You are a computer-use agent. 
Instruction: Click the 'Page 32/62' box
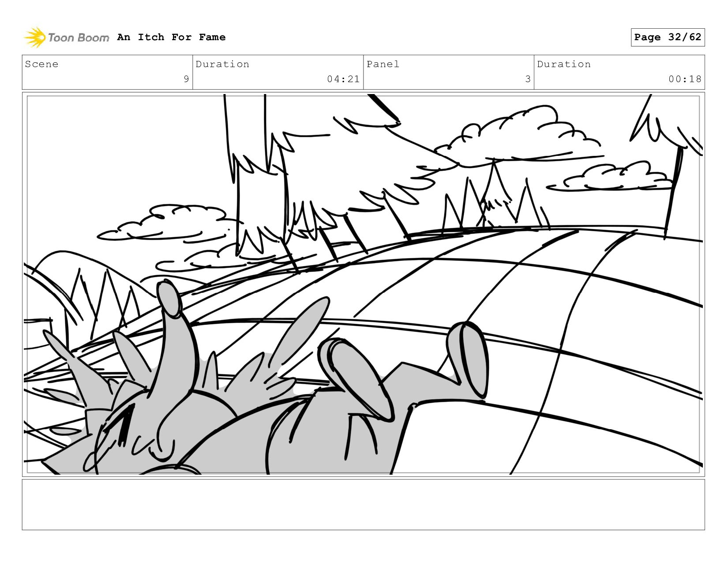pos(668,37)
